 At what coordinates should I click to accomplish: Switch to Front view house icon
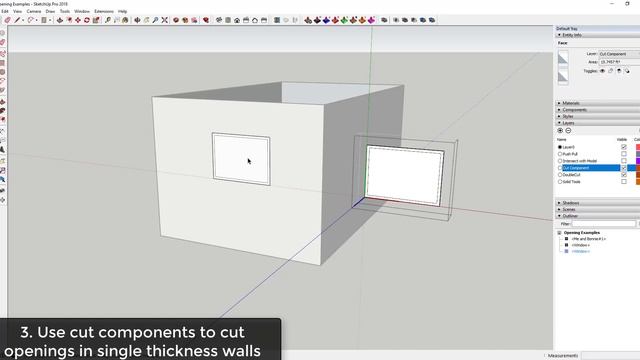(237, 20)
